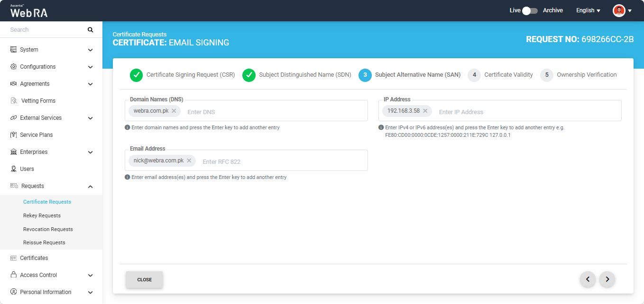
Task: Select Revocation Requests from sidebar
Action: pyautogui.click(x=48, y=229)
